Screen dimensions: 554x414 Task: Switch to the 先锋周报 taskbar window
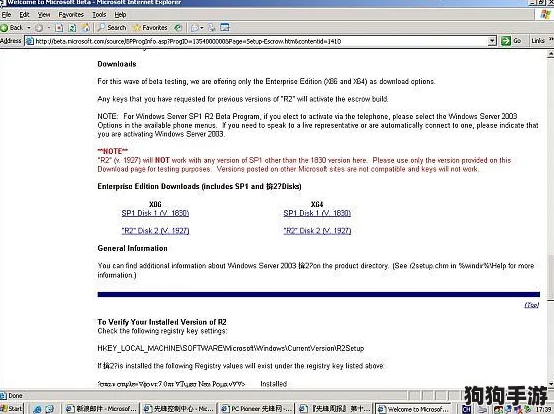pos(334,409)
